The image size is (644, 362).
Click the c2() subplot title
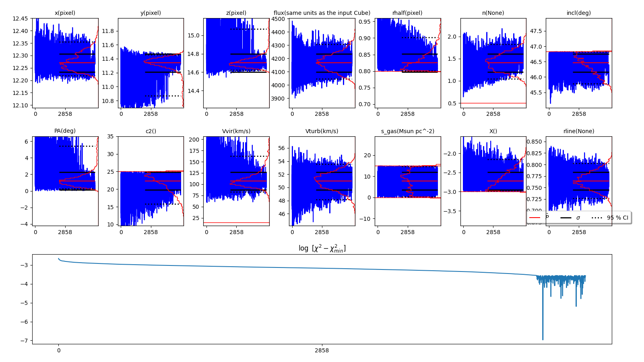[x=151, y=131]
